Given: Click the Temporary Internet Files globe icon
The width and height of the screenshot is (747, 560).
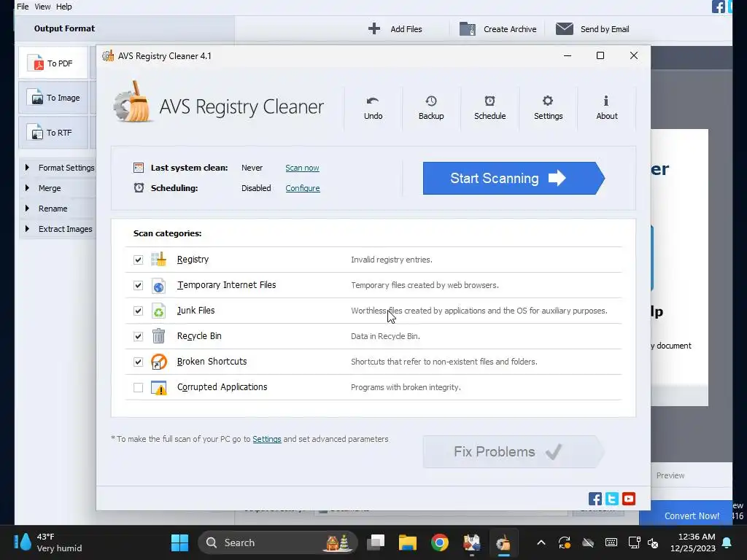Looking at the screenshot, I should pos(158,285).
